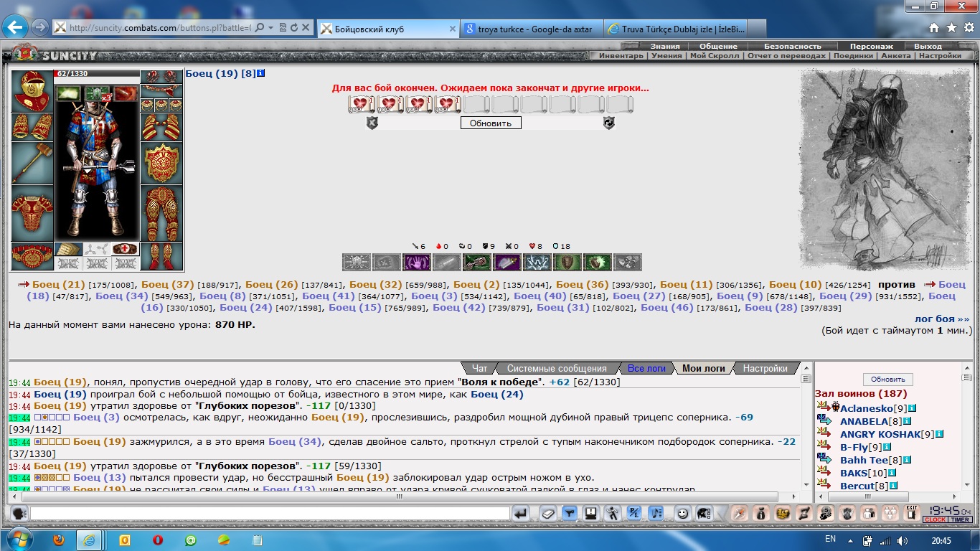
Task: Click player ANGRY KOSHAK in the list
Action: pyautogui.click(x=880, y=434)
